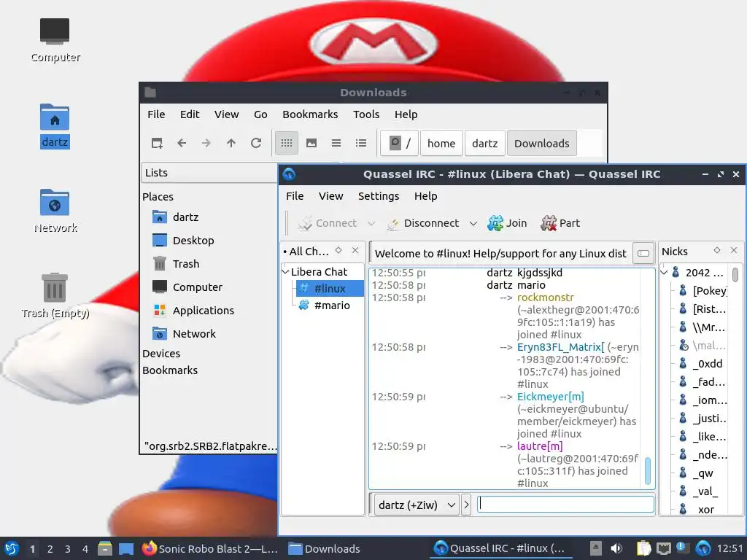Viewport: 747px width, 560px height.
Task: Float the All Chats dock panel
Action: point(338,251)
